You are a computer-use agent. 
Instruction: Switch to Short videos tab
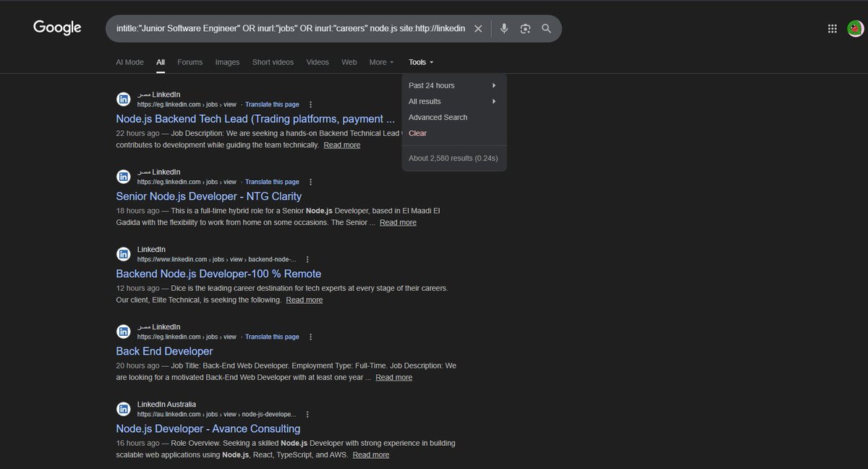click(x=273, y=62)
